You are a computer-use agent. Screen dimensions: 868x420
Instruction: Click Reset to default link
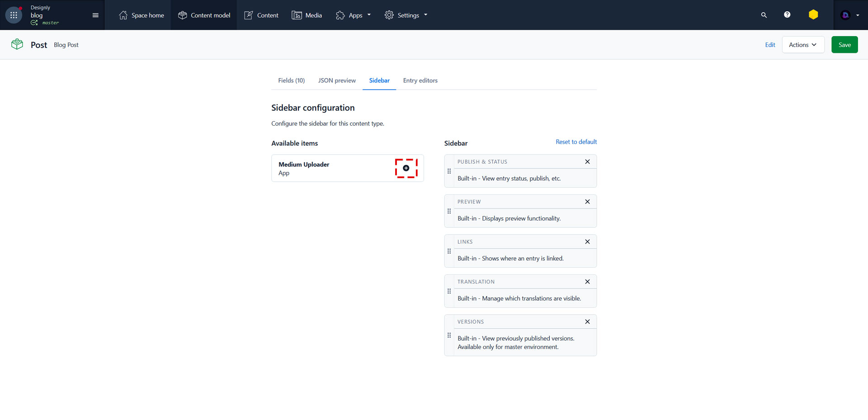576,142
